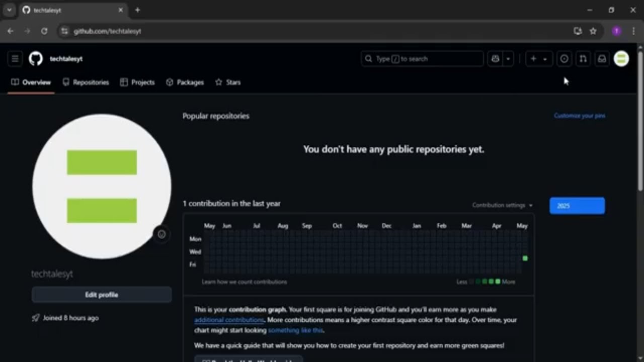
Task: Close the techtalesyt browser tab
Action: [120, 10]
